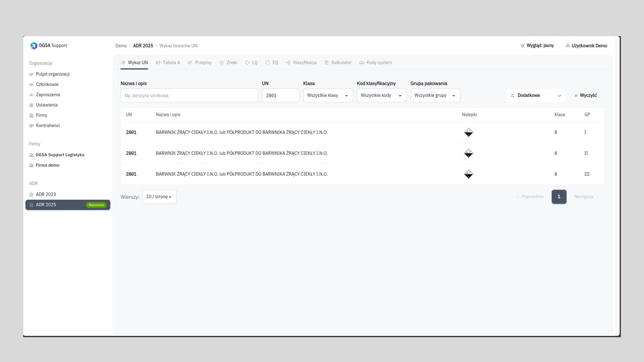Open the Kody cystern tab
The image size is (644, 362).
[x=376, y=63]
